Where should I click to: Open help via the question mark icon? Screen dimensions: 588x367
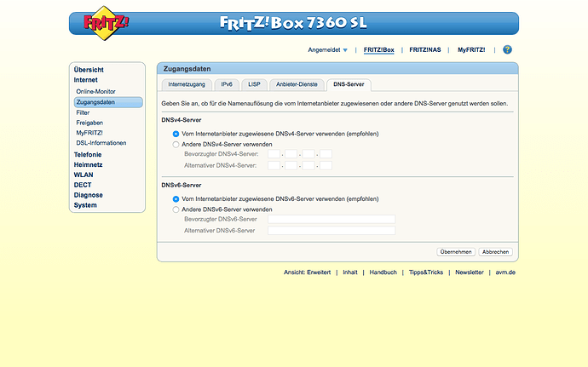point(507,49)
